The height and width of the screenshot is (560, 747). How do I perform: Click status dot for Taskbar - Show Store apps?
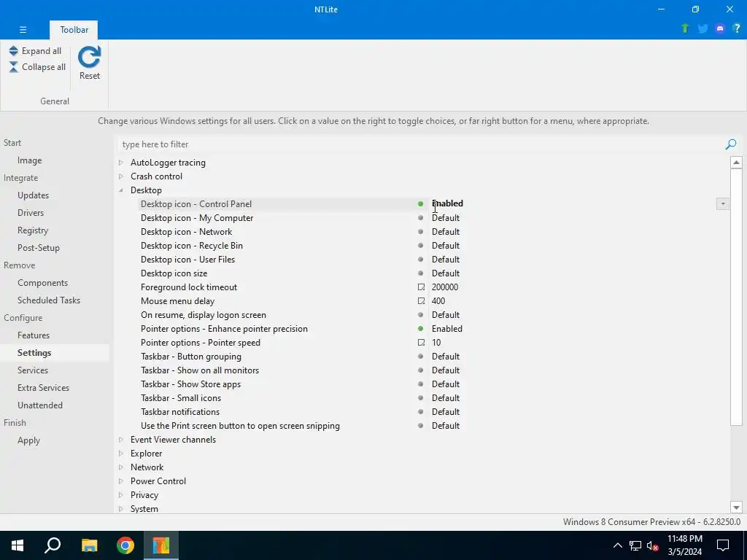pos(420,384)
